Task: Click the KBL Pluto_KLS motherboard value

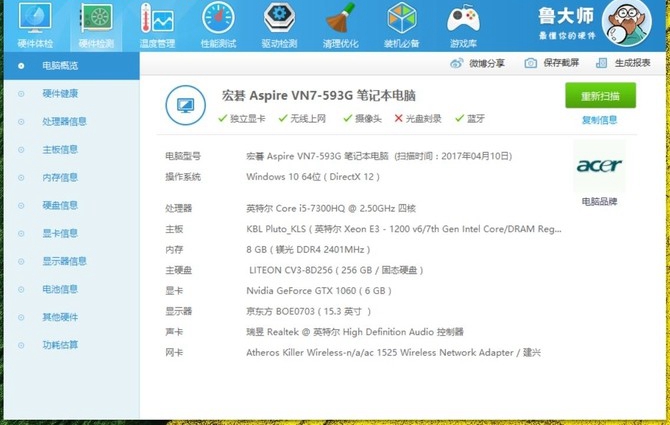Action: click(404, 229)
